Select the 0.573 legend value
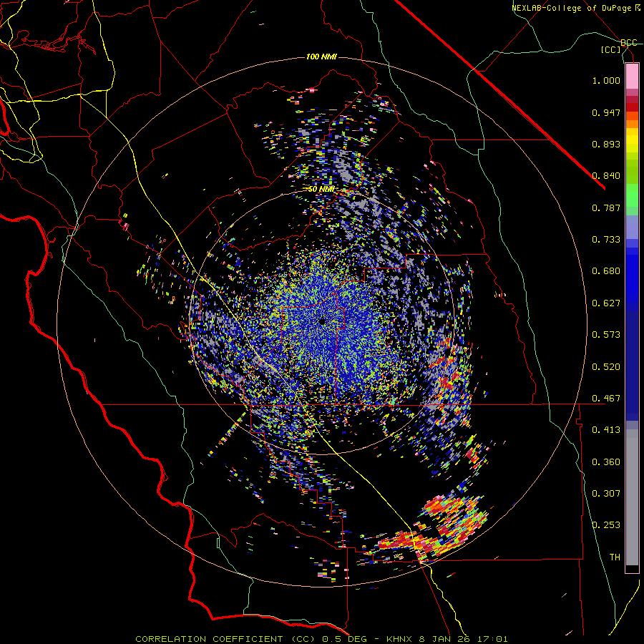The image size is (644, 644). coord(606,335)
